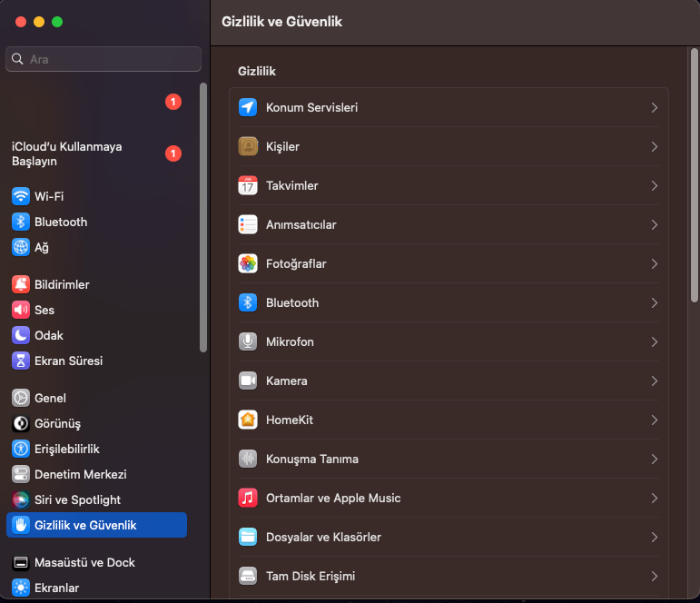Screen dimensions: 700x603
Task: Click iCloud'u Kullanmaya Başlayın link
Action: tap(66, 153)
